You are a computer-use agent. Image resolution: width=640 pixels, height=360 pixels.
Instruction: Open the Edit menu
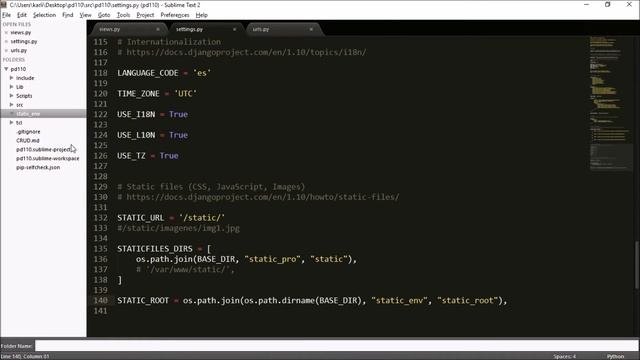(22, 15)
